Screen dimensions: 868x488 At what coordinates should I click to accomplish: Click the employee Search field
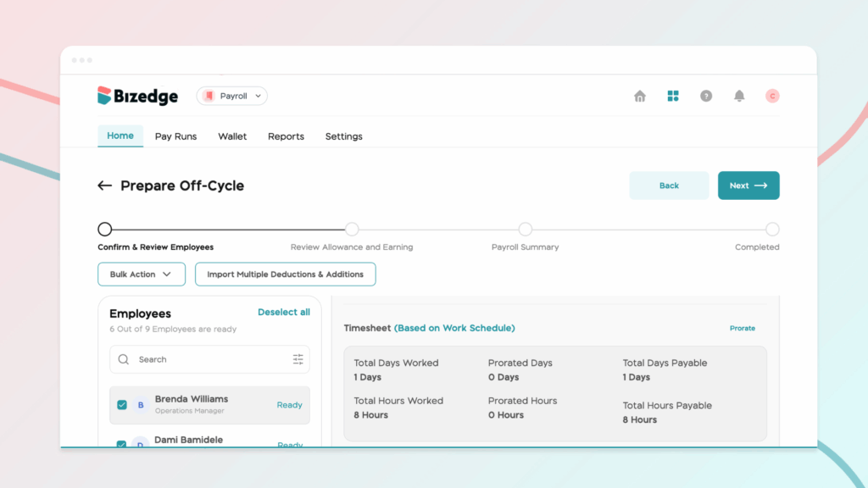click(203, 359)
